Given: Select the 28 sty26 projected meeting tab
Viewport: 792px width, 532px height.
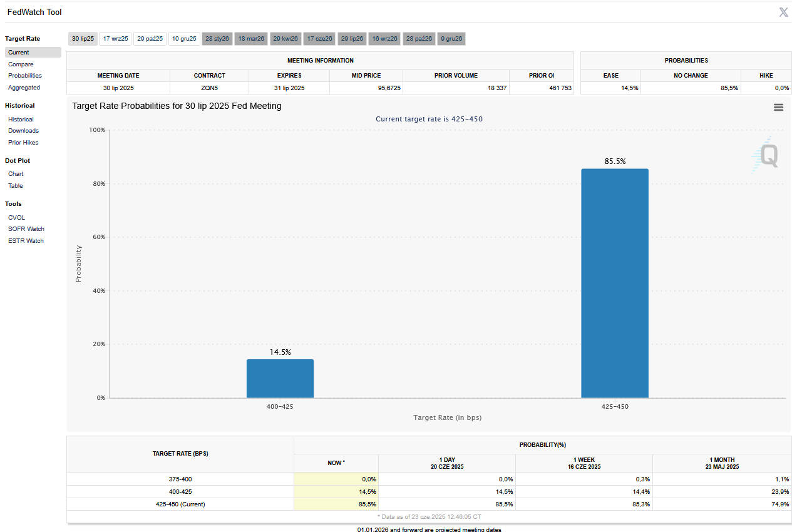Looking at the screenshot, I should coord(217,39).
